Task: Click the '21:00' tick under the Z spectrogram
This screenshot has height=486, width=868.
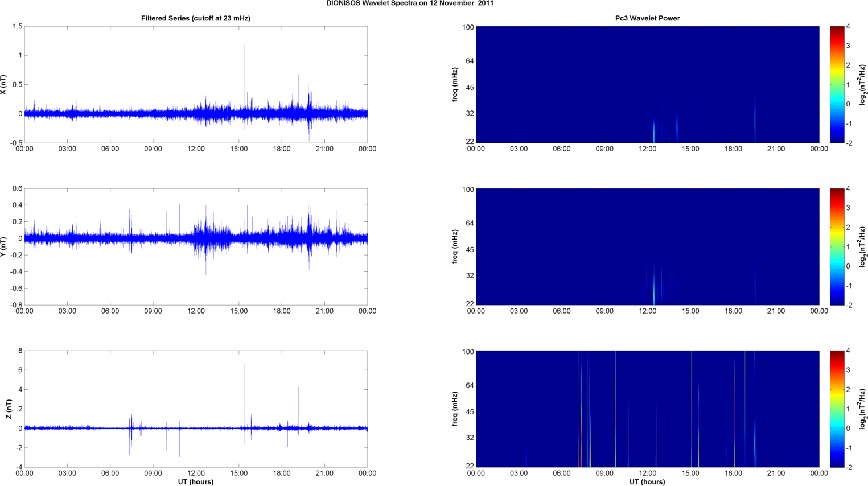Action: (x=776, y=473)
